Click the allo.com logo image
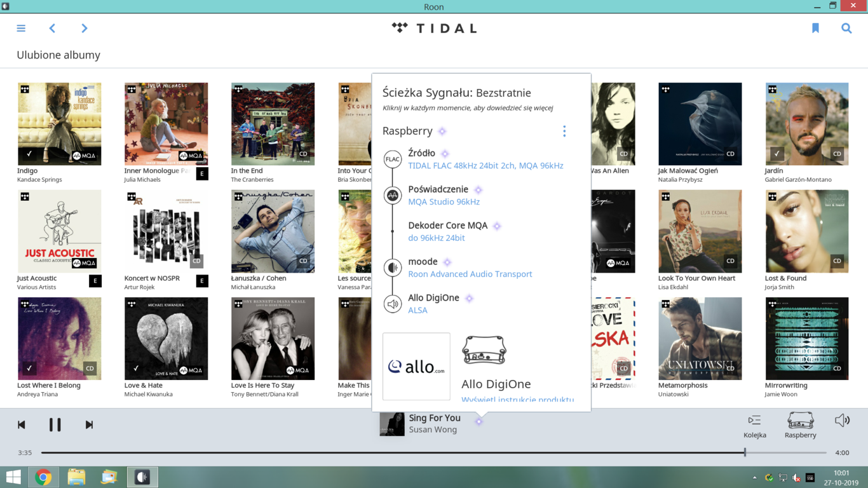868x488 pixels. click(416, 367)
